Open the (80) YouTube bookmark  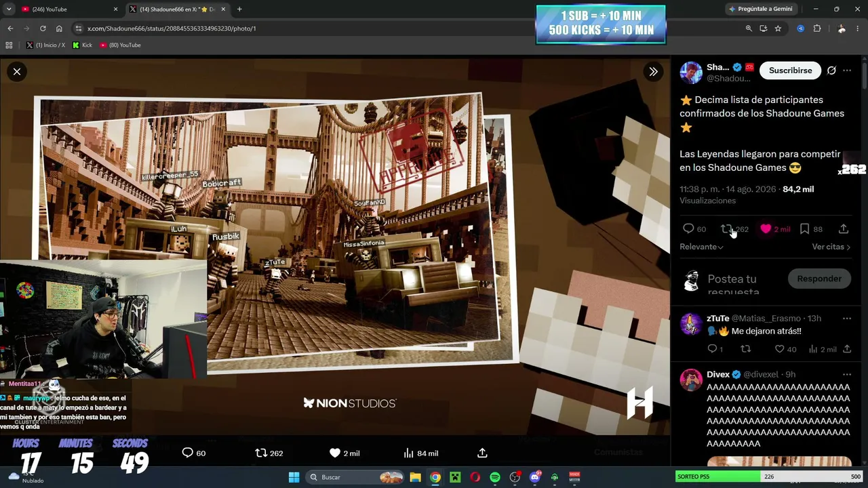click(x=120, y=45)
